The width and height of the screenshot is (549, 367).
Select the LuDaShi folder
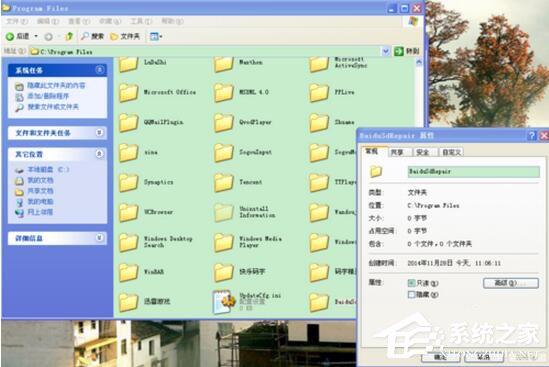pyautogui.click(x=143, y=63)
